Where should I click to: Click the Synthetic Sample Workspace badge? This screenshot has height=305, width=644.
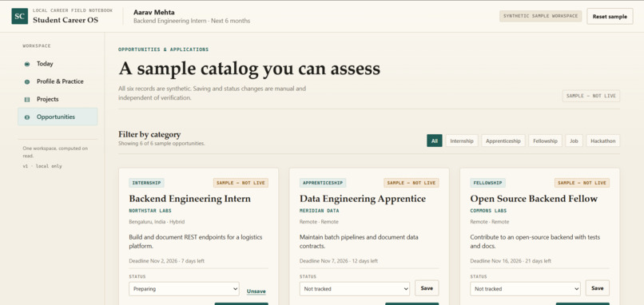(540, 16)
